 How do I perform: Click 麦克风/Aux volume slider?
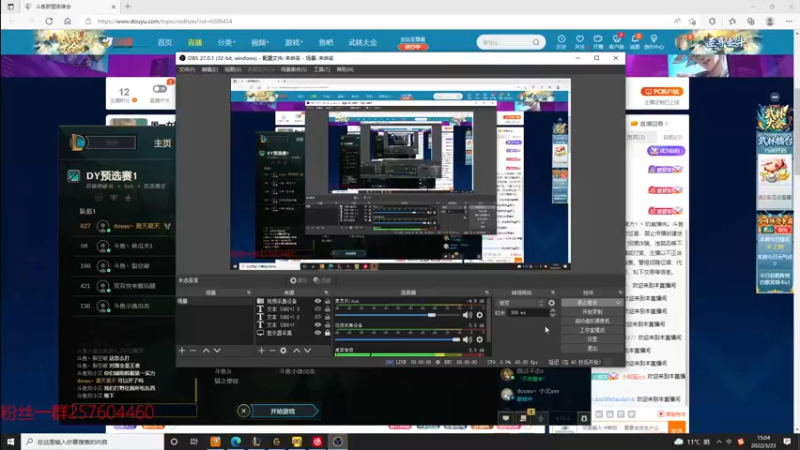point(397,315)
